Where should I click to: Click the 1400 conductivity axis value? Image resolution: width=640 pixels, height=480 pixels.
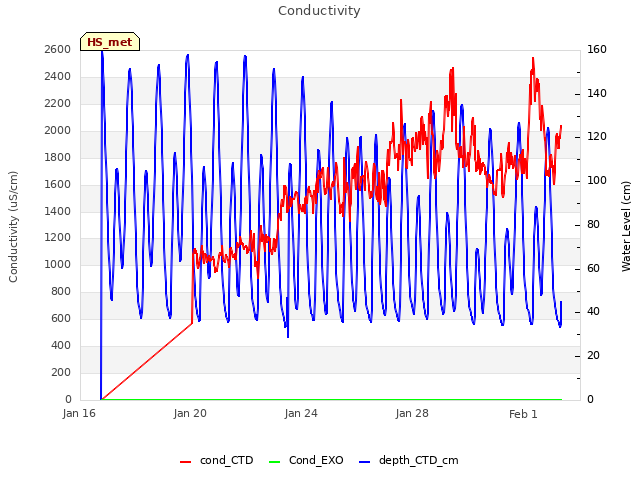point(58,211)
